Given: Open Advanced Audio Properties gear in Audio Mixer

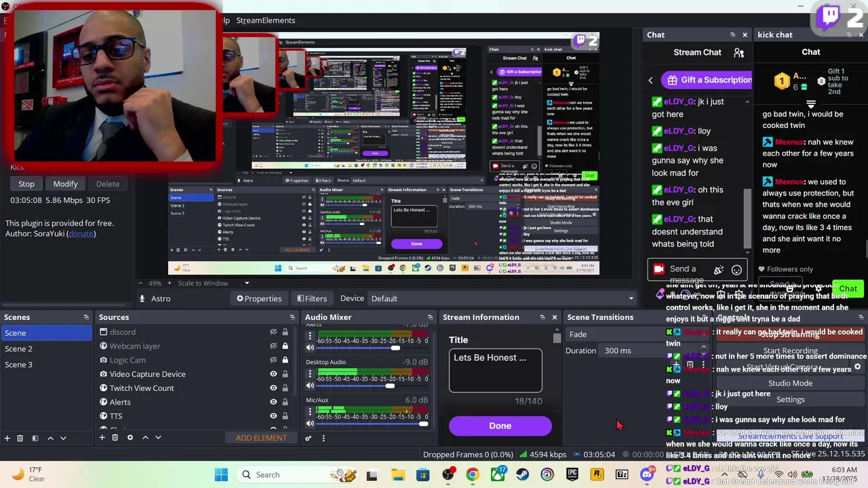Looking at the screenshot, I should pyautogui.click(x=309, y=438).
